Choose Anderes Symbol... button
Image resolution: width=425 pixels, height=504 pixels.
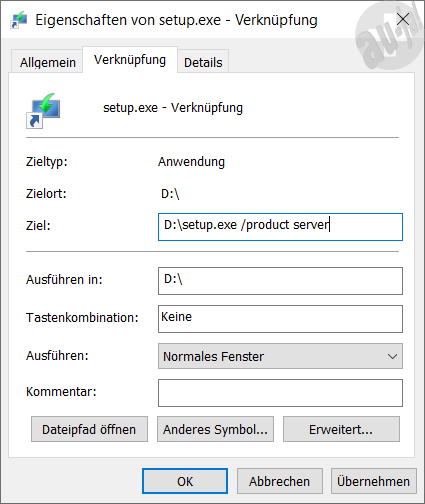215,429
